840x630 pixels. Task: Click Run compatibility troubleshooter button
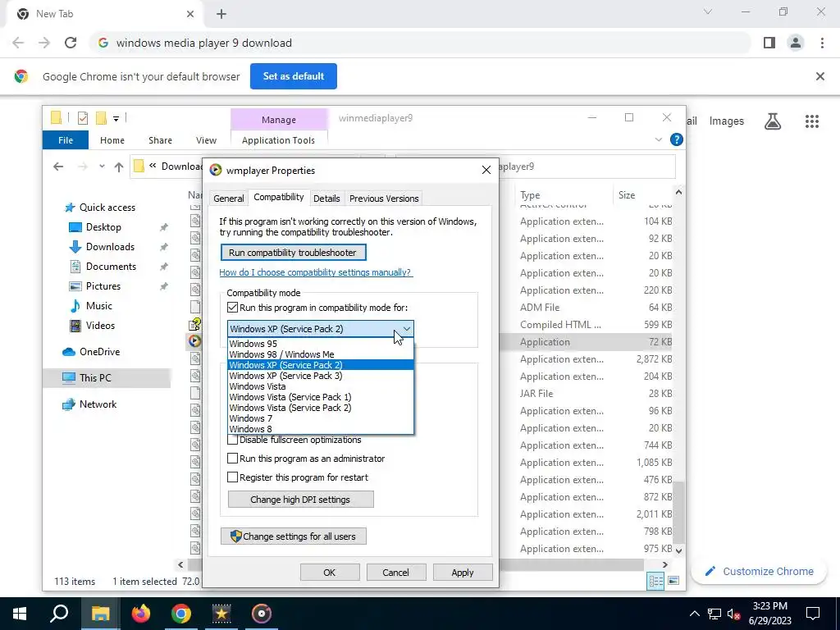point(293,253)
